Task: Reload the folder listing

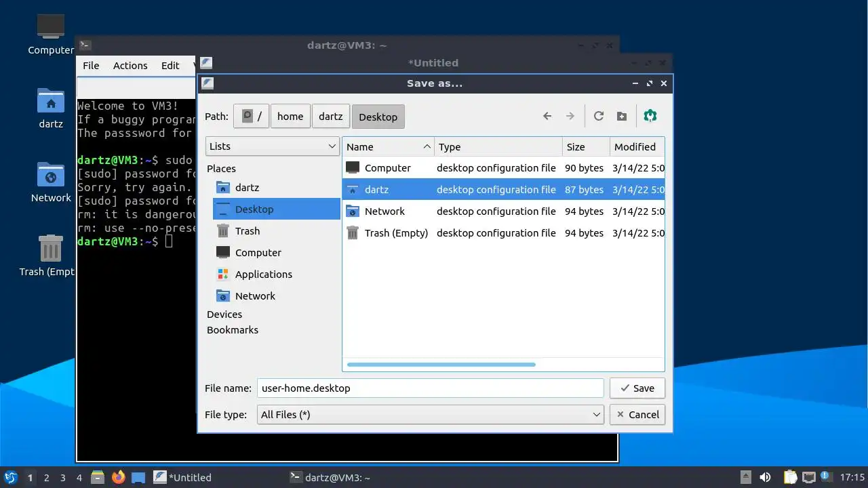Action: (x=599, y=116)
